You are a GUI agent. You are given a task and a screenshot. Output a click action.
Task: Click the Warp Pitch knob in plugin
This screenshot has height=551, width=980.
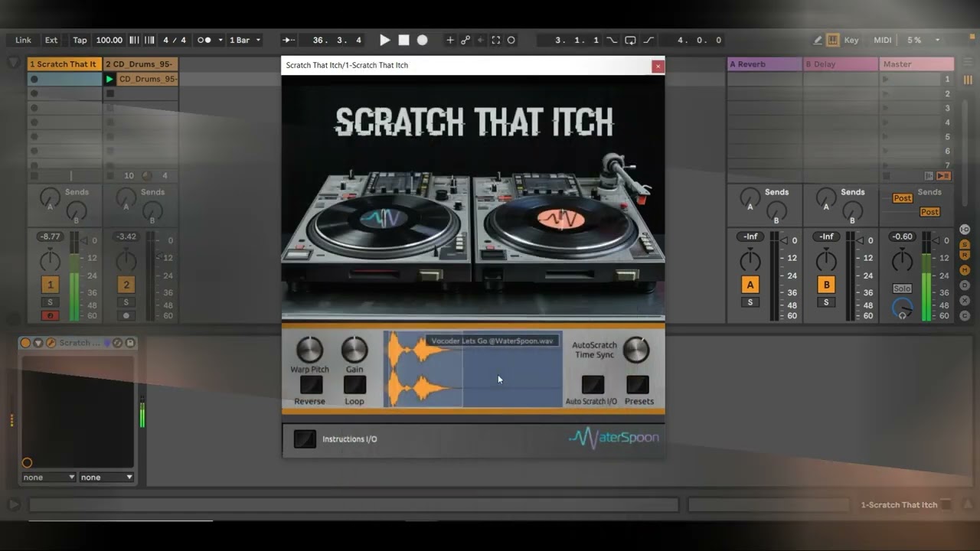click(x=309, y=350)
